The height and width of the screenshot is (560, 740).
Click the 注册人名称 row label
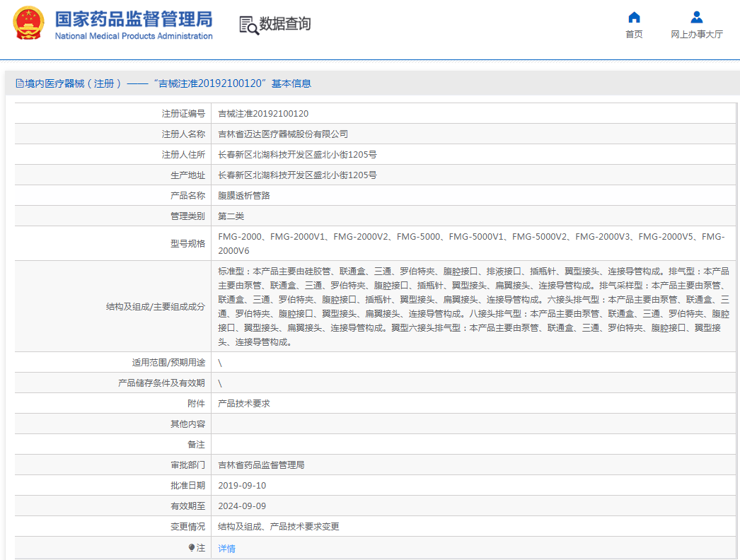183,134
